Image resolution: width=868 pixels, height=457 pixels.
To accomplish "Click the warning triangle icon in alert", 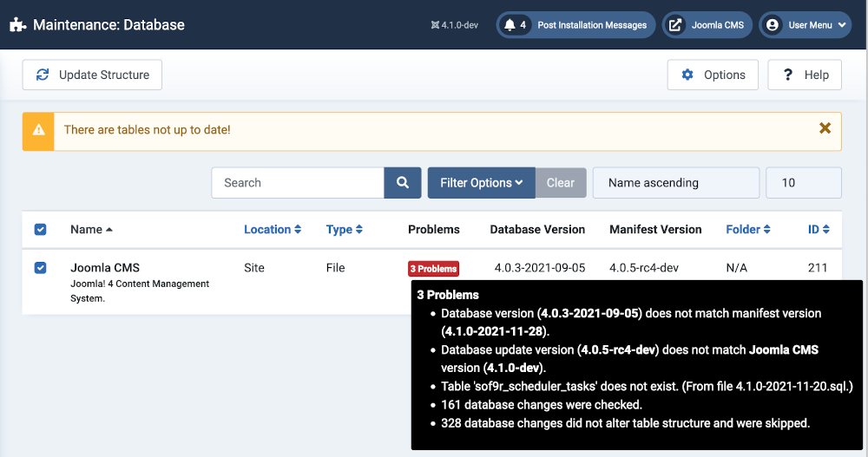I will 38,130.
